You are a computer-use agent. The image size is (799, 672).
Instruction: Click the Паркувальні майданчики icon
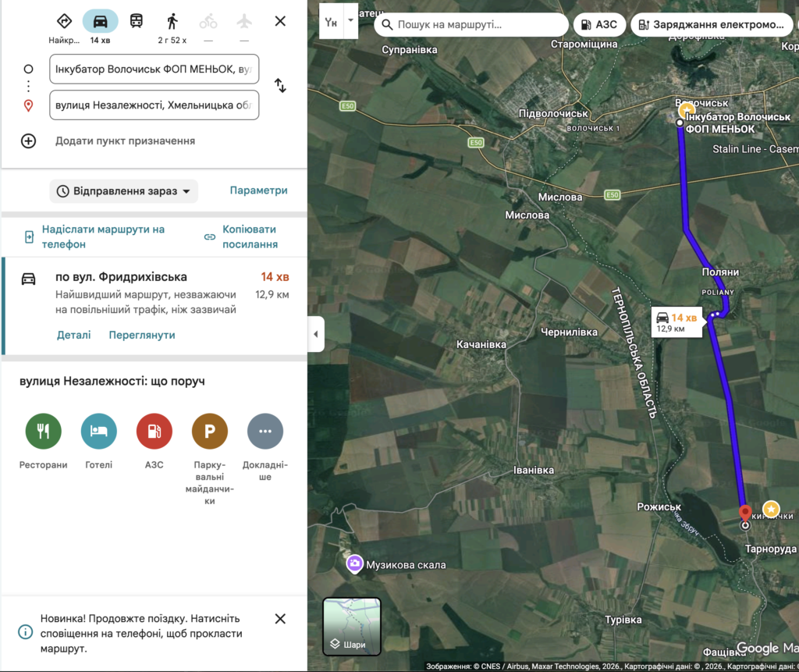click(x=210, y=432)
